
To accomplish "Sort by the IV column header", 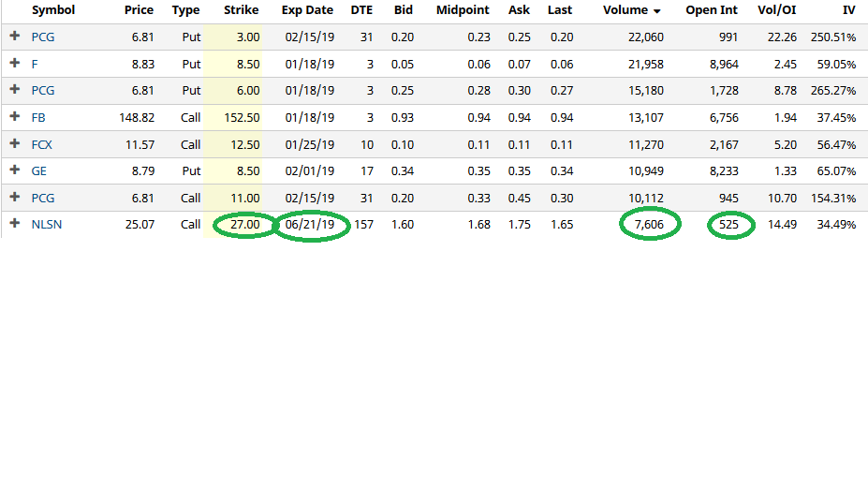I will [x=849, y=10].
